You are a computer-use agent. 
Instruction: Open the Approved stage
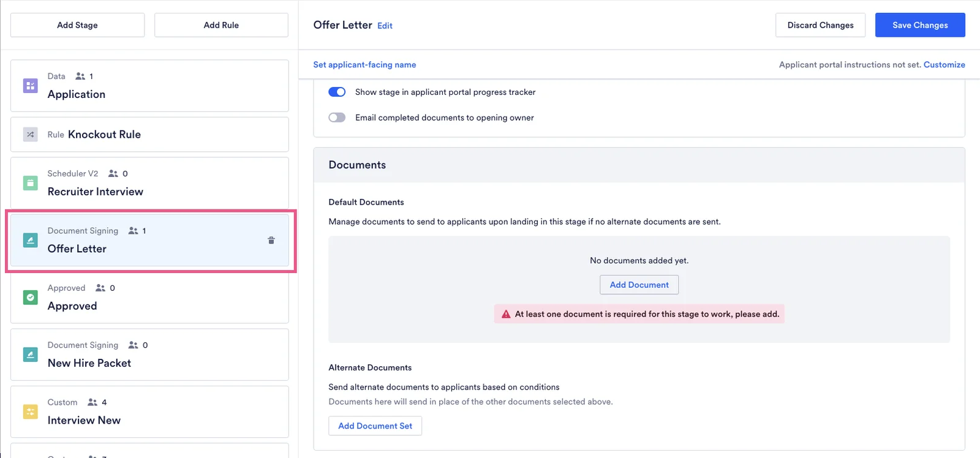click(149, 298)
